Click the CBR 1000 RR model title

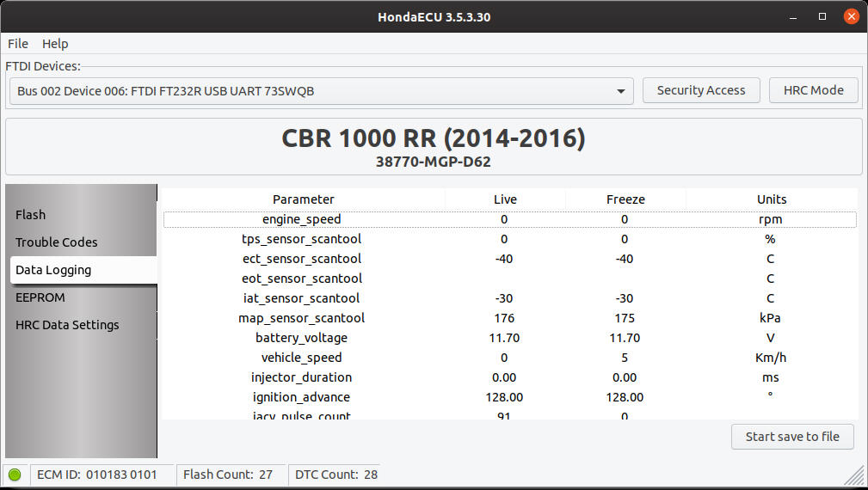434,138
